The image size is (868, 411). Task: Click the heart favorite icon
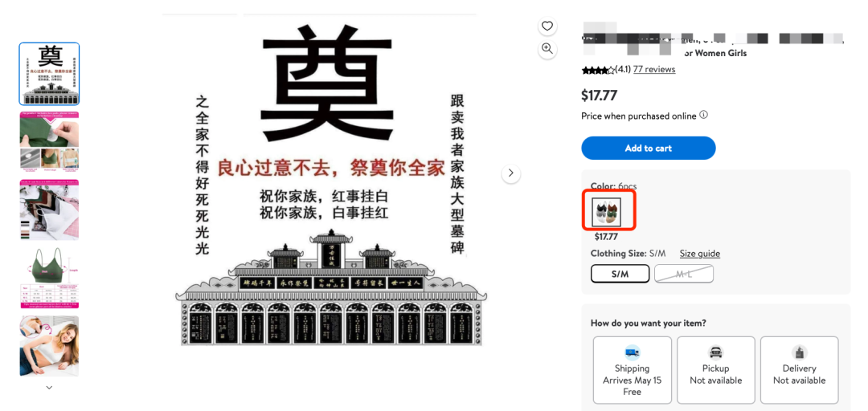pos(547,26)
